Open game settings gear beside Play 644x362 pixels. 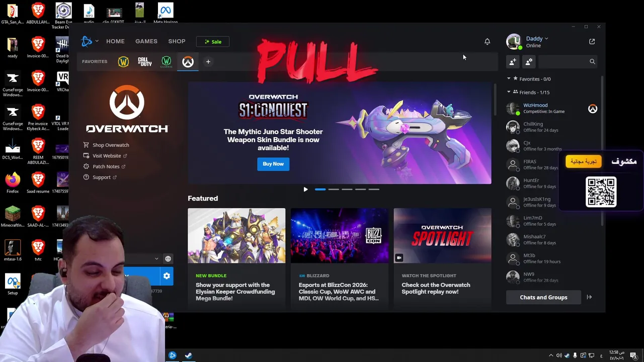click(167, 276)
